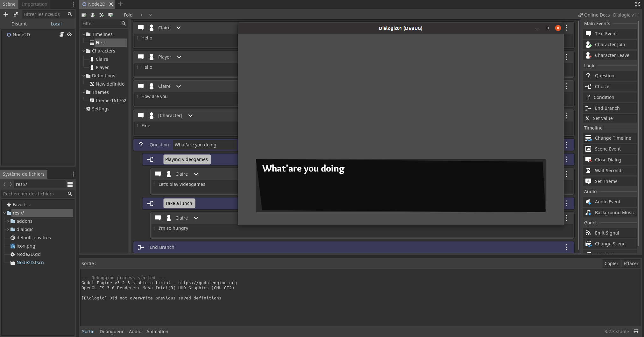Copy the output log with Copier
This screenshot has height=337, width=644.
[611, 263]
